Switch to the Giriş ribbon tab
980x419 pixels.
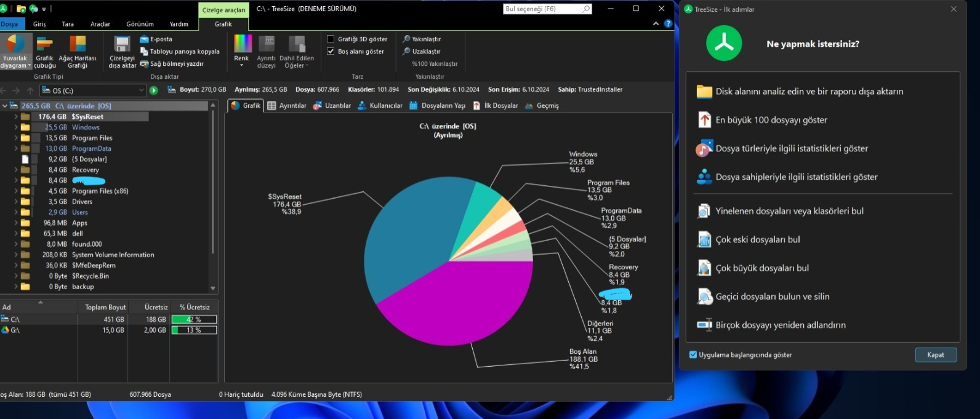point(39,24)
